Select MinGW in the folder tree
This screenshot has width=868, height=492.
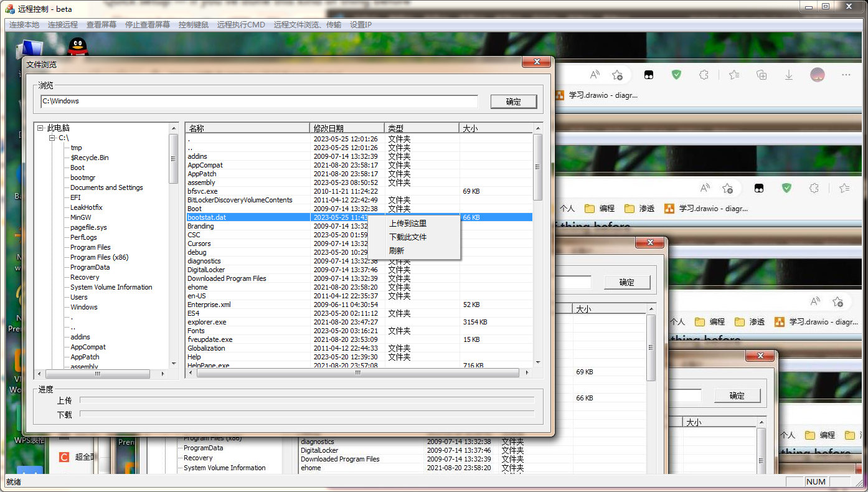(81, 217)
